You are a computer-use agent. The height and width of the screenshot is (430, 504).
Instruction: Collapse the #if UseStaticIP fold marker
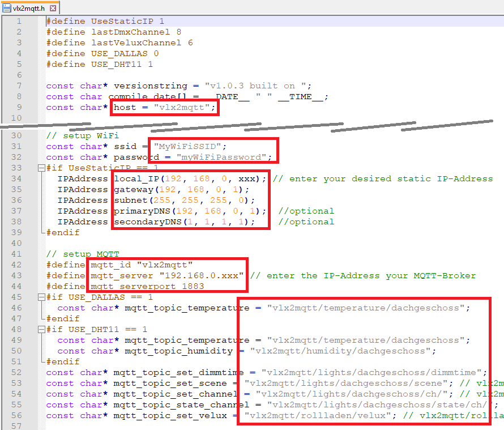41,168
